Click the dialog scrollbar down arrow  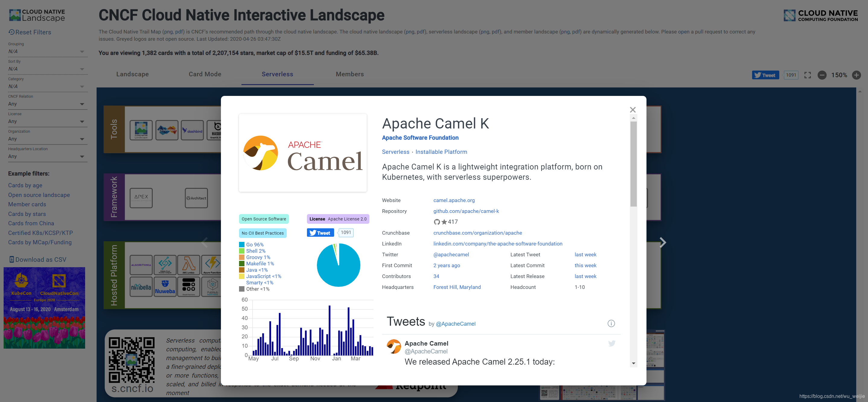click(x=633, y=364)
